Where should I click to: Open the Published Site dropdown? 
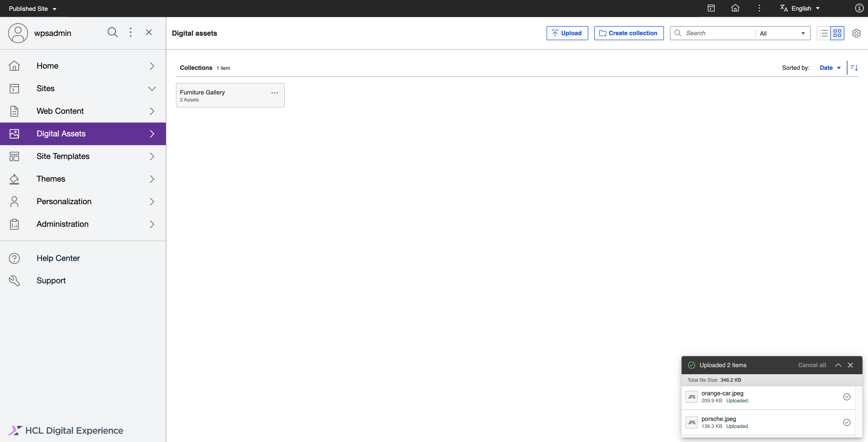coord(32,9)
